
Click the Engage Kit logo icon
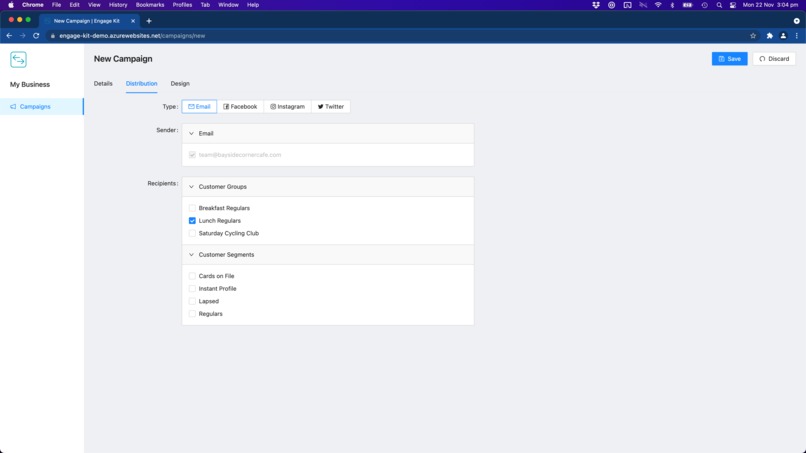point(18,60)
